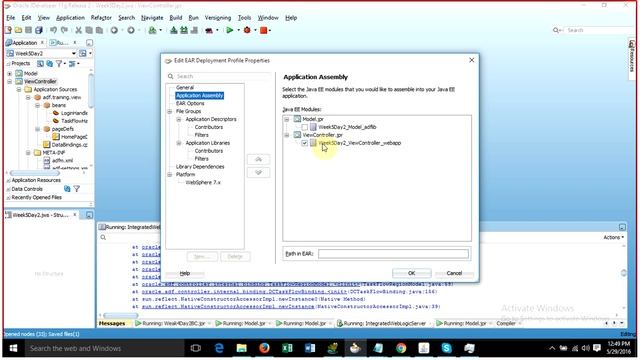Image resolution: width=640 pixels, height=360 pixels.
Task: Select WebSphere 7.x tree item
Action: pyautogui.click(x=203, y=182)
